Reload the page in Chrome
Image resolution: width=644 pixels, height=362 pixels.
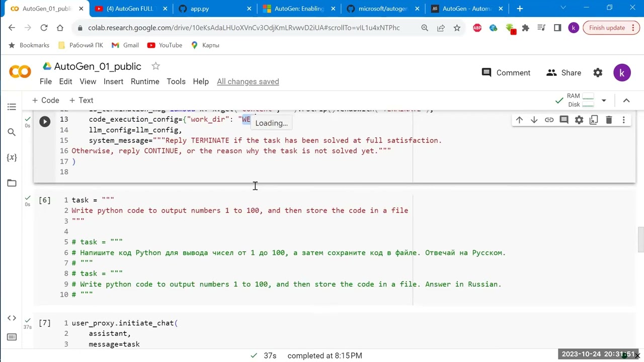tap(44, 28)
